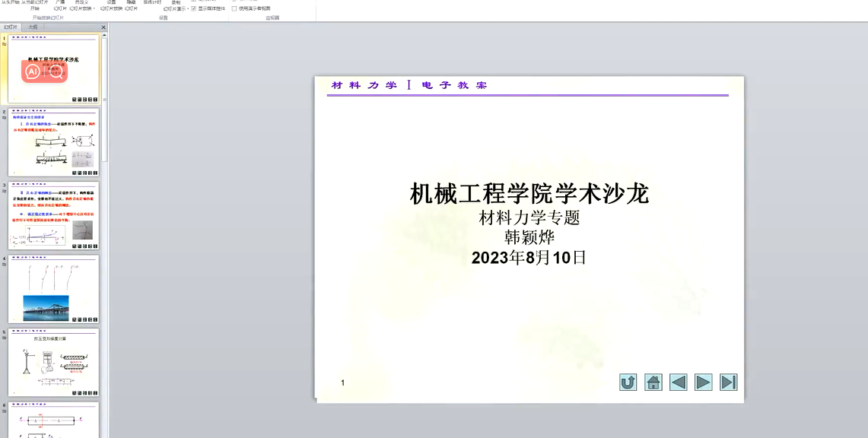Select the 幻灯片 tab in the left pane

(x=11, y=27)
